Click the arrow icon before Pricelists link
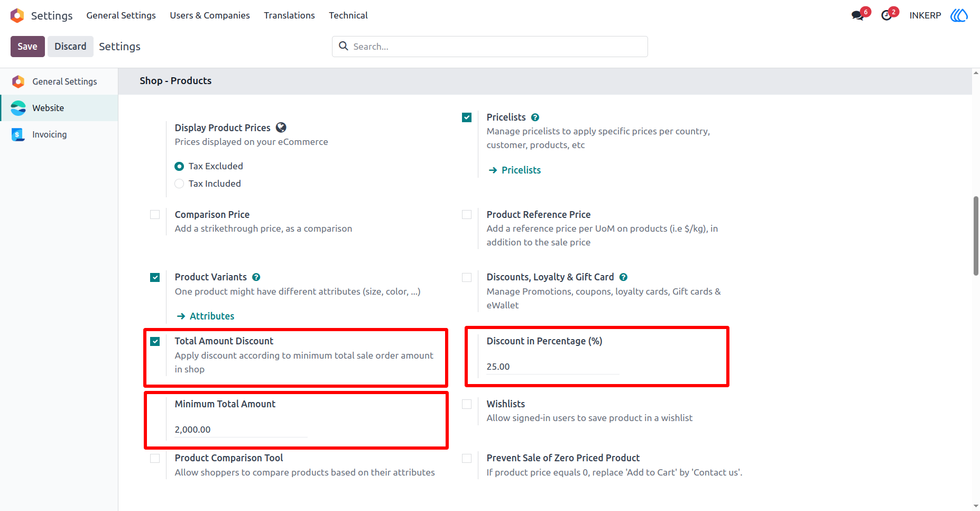 [x=493, y=170]
